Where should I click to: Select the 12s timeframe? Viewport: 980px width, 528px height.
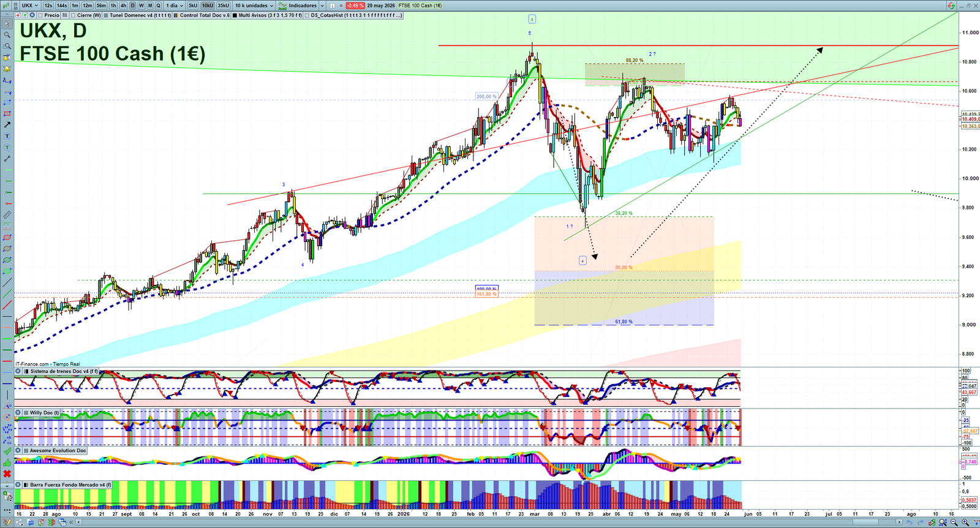click(48, 6)
